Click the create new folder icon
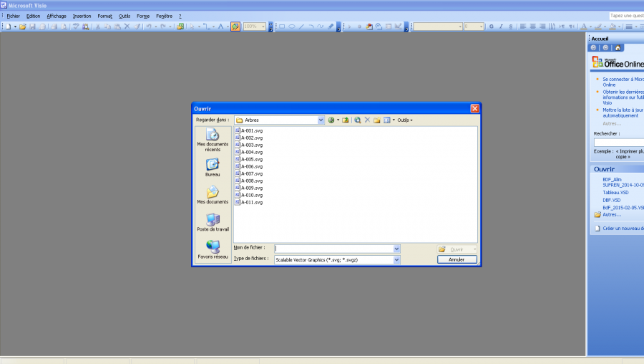Image resolution: width=644 pixels, height=364 pixels. pyautogui.click(x=376, y=120)
